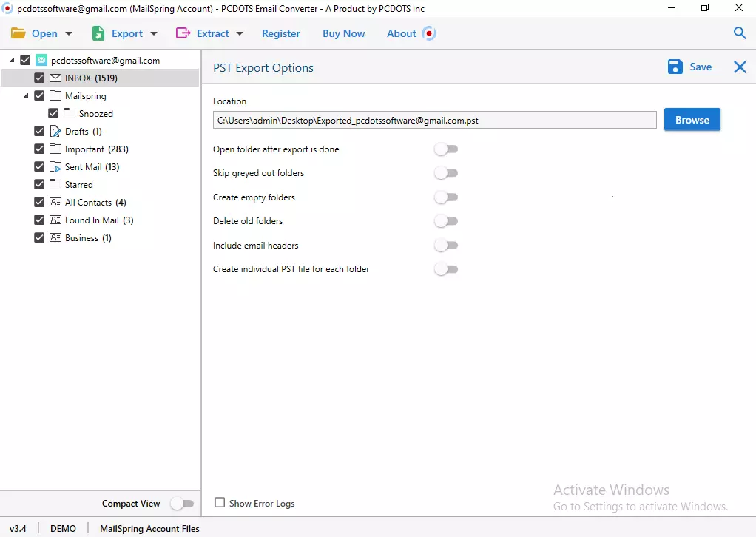This screenshot has height=537, width=756.
Task: Click the Open folder icon in toolbar
Action: [18, 33]
